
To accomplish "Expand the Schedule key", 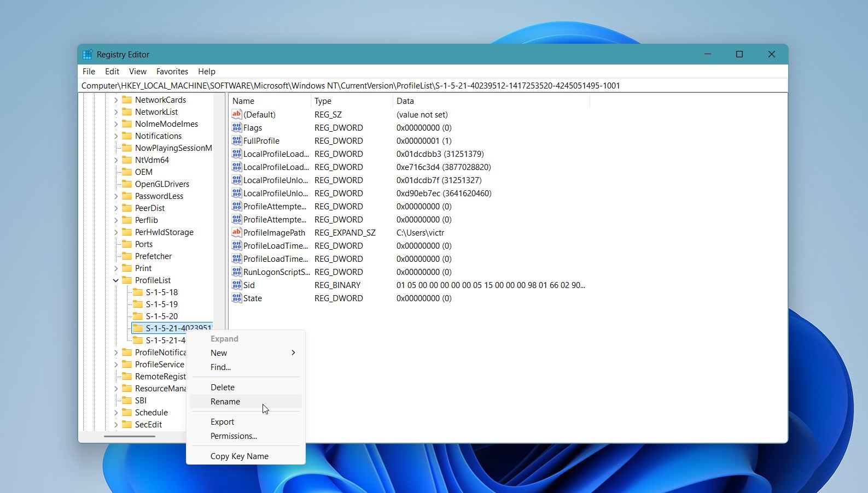I will click(116, 413).
